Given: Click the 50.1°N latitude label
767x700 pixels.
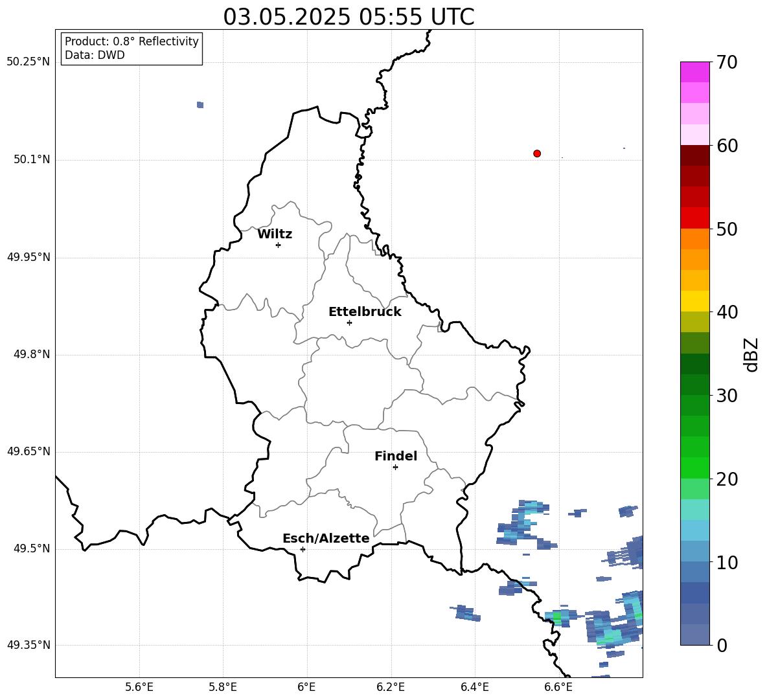Looking at the screenshot, I should [32, 160].
